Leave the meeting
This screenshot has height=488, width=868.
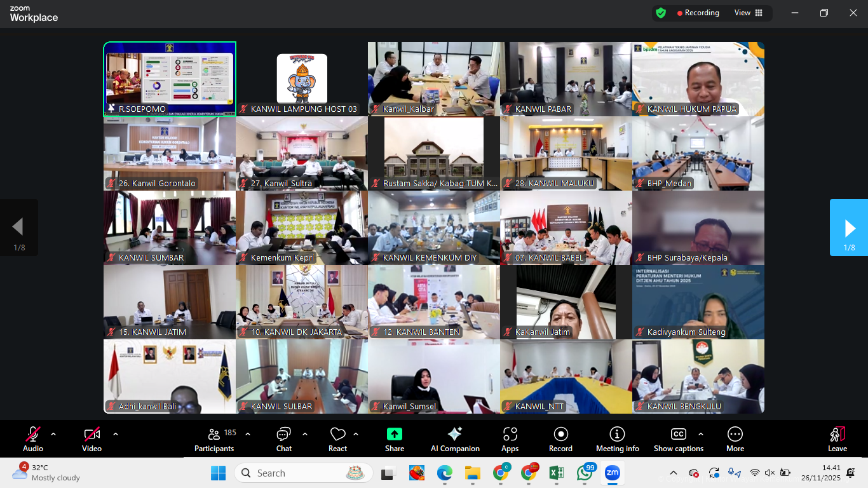pos(837,435)
